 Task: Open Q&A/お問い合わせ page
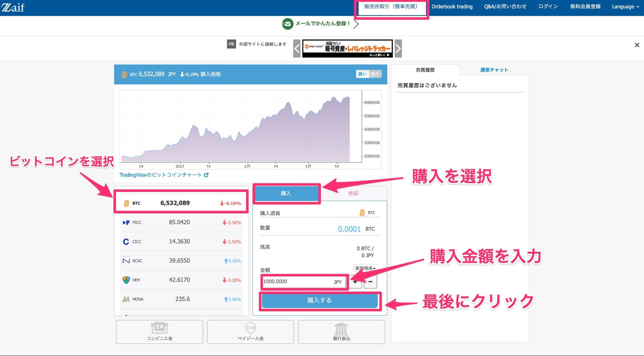pos(505,6)
